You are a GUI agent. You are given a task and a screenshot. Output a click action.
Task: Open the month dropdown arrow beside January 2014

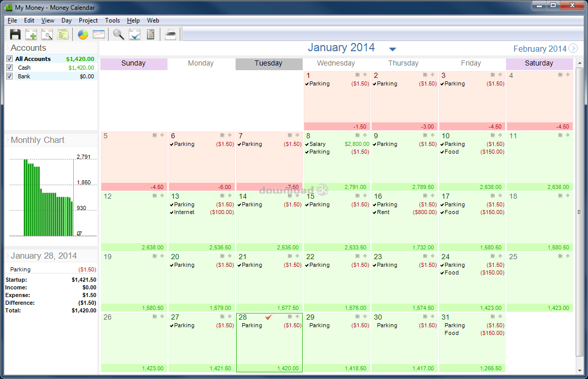(x=392, y=49)
